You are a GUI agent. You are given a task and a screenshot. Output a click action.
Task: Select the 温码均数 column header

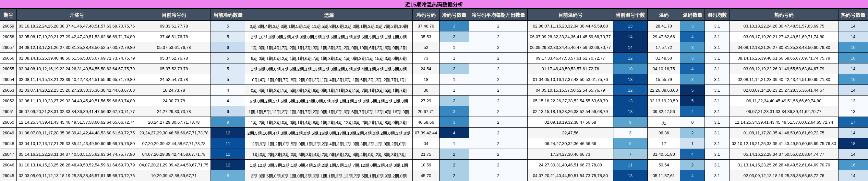tap(717, 15)
